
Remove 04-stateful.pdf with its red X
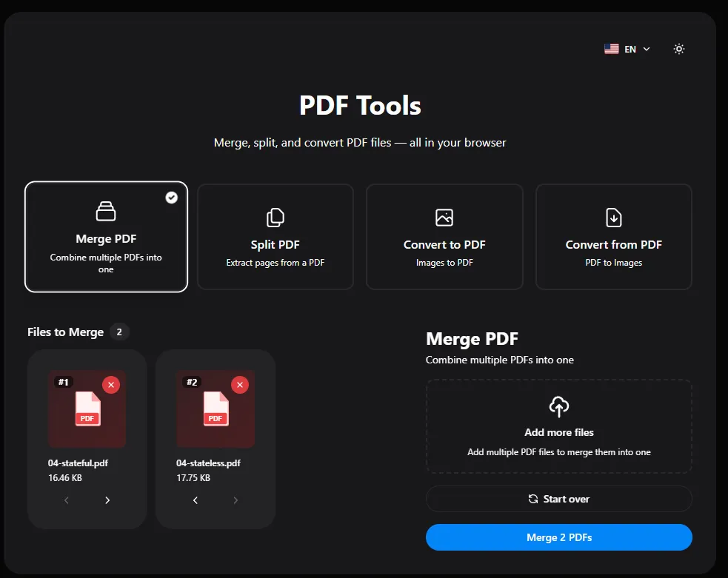coord(111,384)
